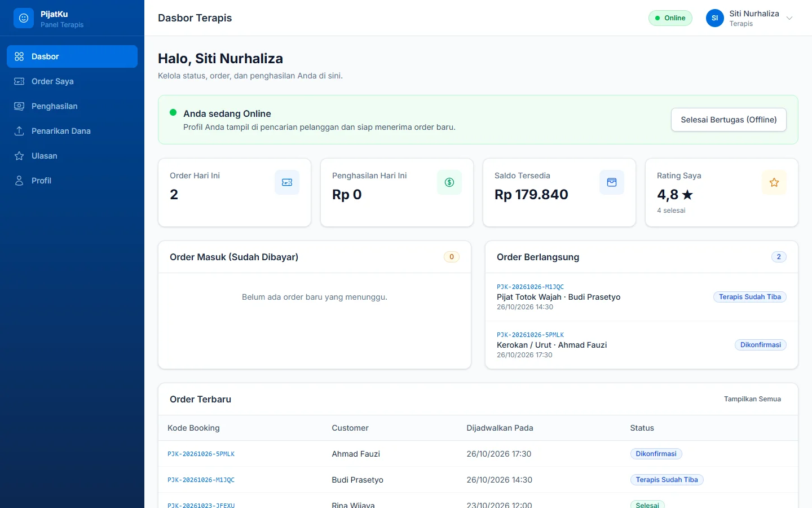
Task: Click the customer name Budi Prasetyo in table
Action: (x=358, y=480)
